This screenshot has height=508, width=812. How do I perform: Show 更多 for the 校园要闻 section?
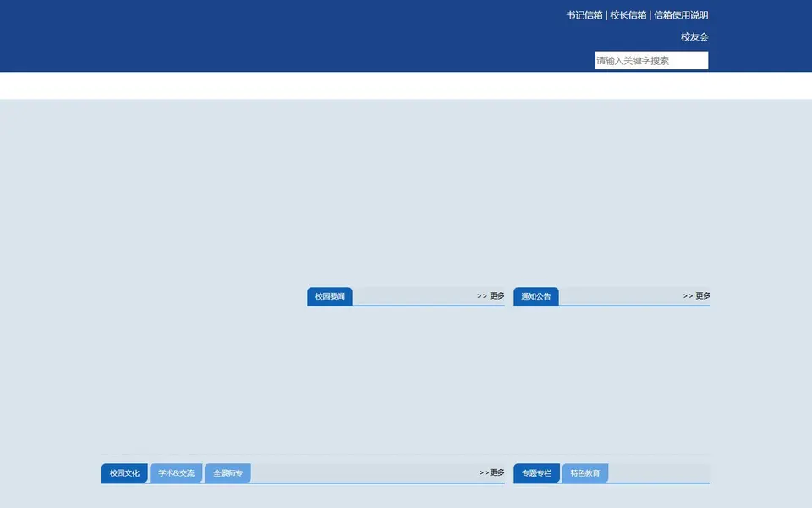click(491, 296)
